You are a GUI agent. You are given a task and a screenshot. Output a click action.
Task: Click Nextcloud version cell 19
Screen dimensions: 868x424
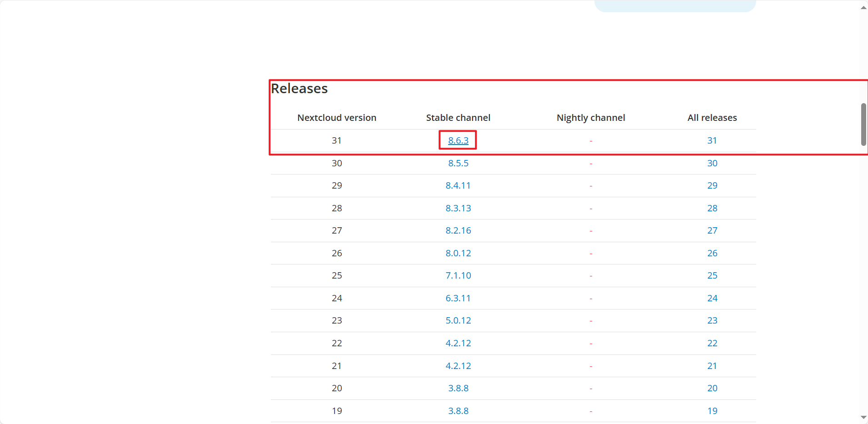tap(337, 411)
